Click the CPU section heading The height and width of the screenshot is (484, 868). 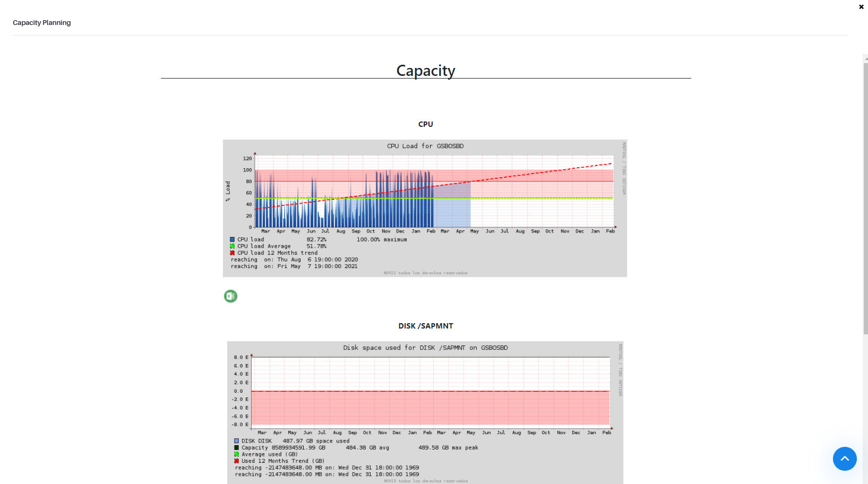pos(425,124)
